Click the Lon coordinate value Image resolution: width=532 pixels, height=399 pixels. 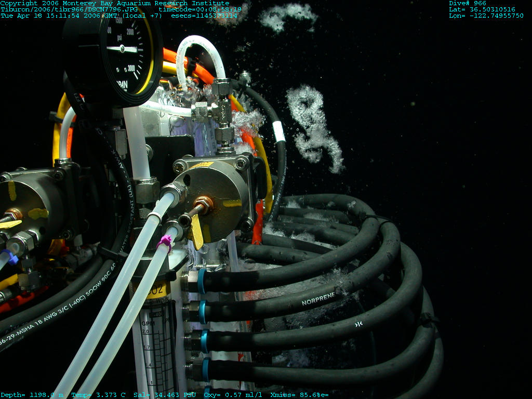pyautogui.click(x=486, y=16)
